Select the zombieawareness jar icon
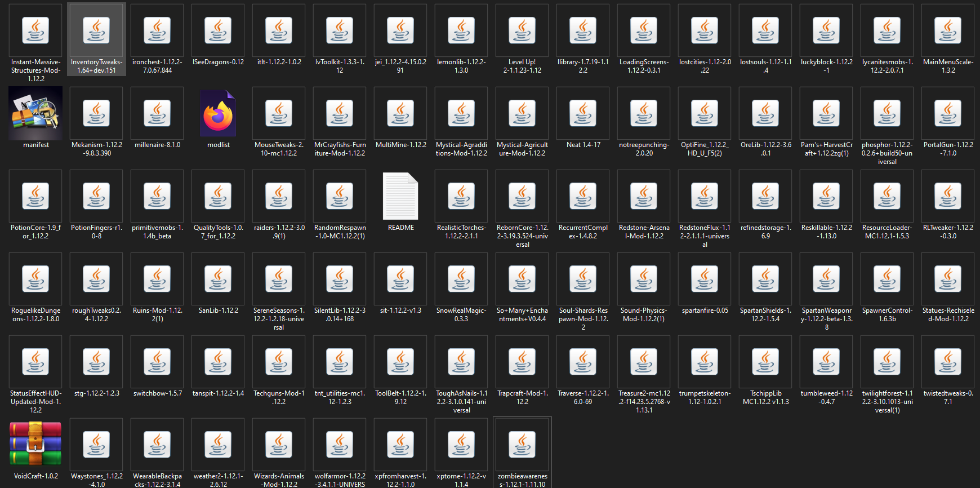Viewport: 980px width, 488px height. click(522, 445)
